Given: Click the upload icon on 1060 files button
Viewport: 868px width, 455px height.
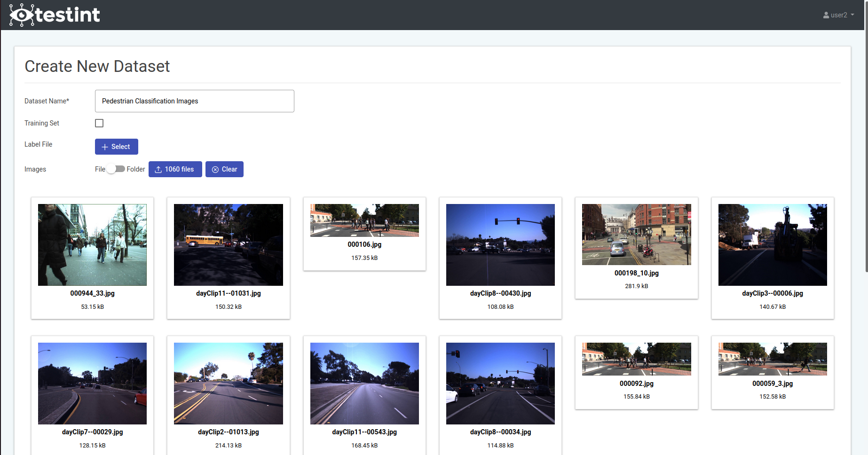Looking at the screenshot, I should click(158, 170).
